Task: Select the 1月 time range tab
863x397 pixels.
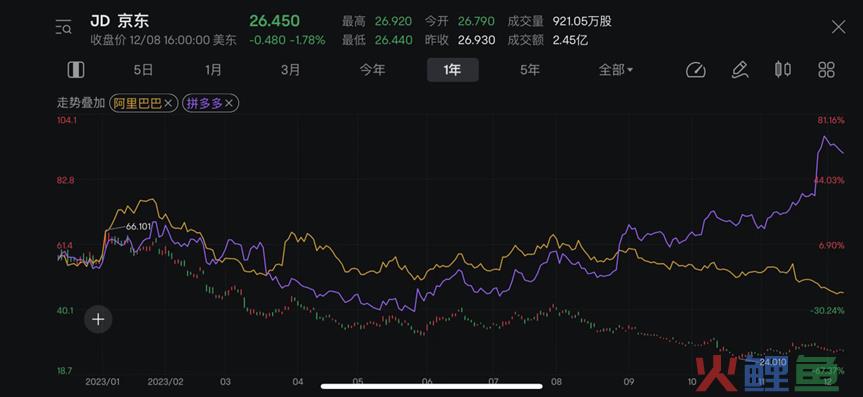Action: pos(213,70)
